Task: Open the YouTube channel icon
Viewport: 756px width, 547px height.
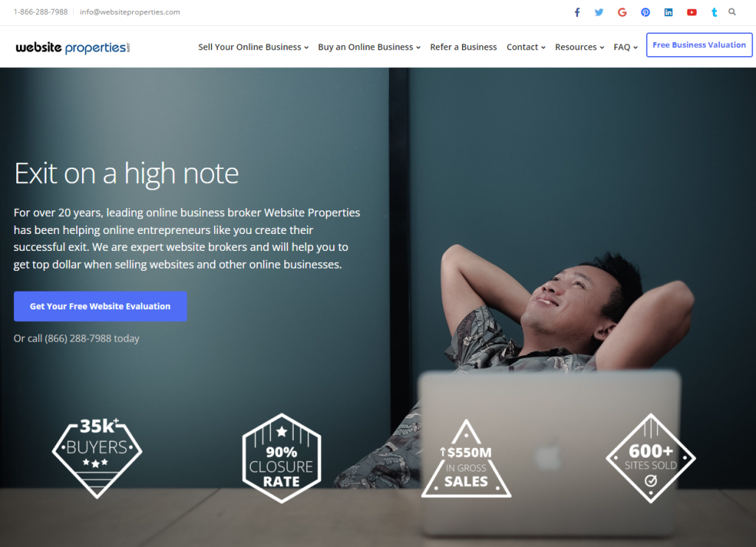Action: click(x=691, y=12)
